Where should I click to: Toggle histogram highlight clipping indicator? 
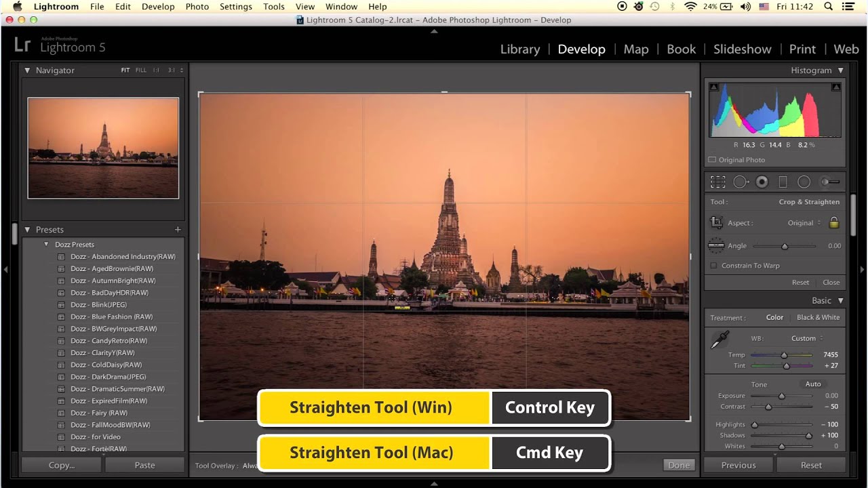coord(836,87)
